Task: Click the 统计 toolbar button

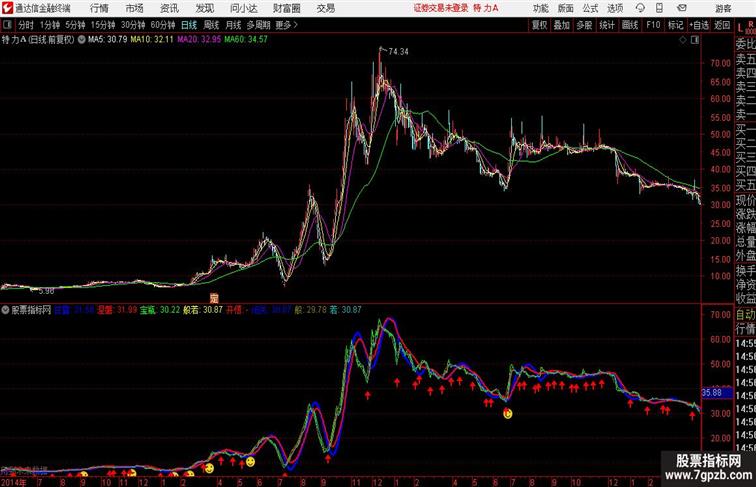Action: point(607,25)
